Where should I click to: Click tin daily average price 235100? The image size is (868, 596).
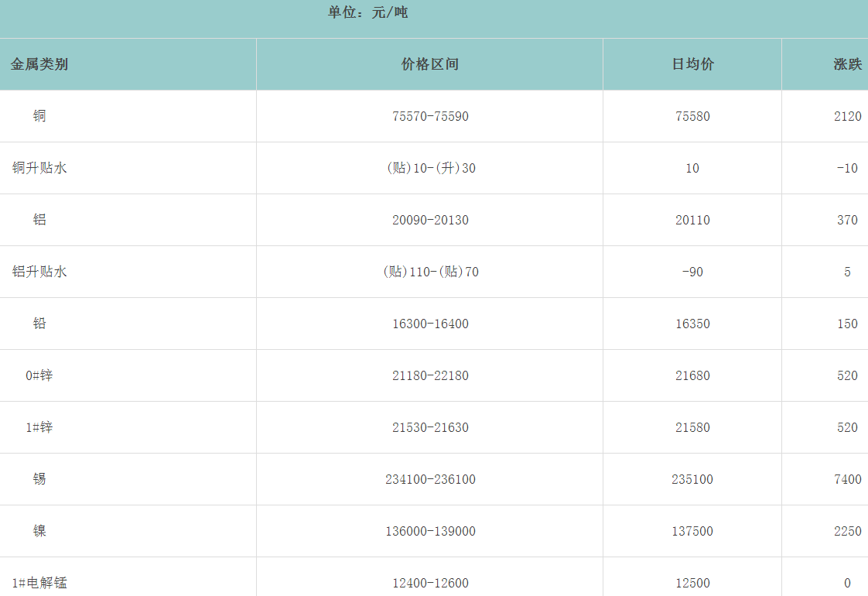coord(692,479)
